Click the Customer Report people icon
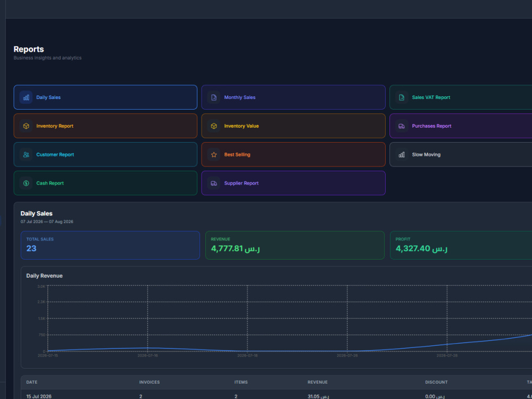The image size is (532, 399). click(x=26, y=154)
